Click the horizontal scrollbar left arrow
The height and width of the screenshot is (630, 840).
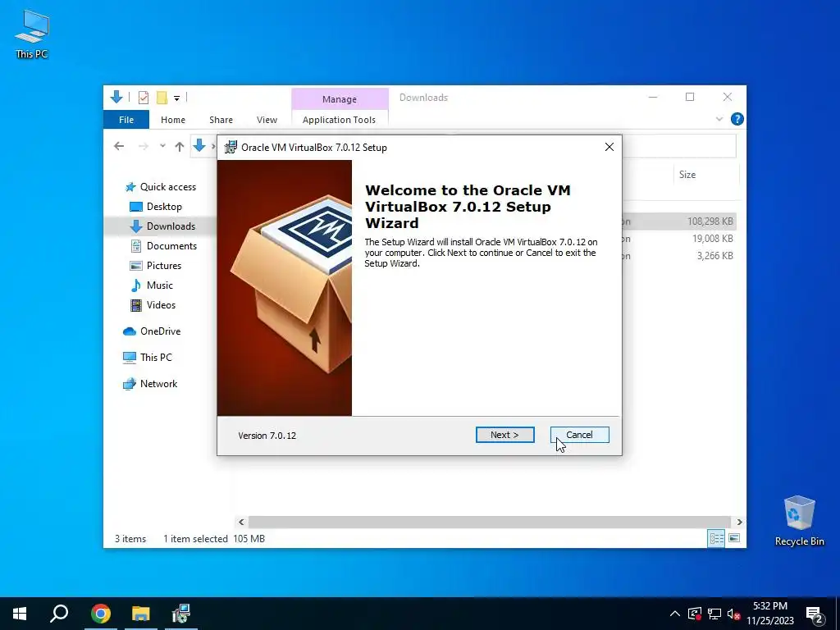click(241, 522)
